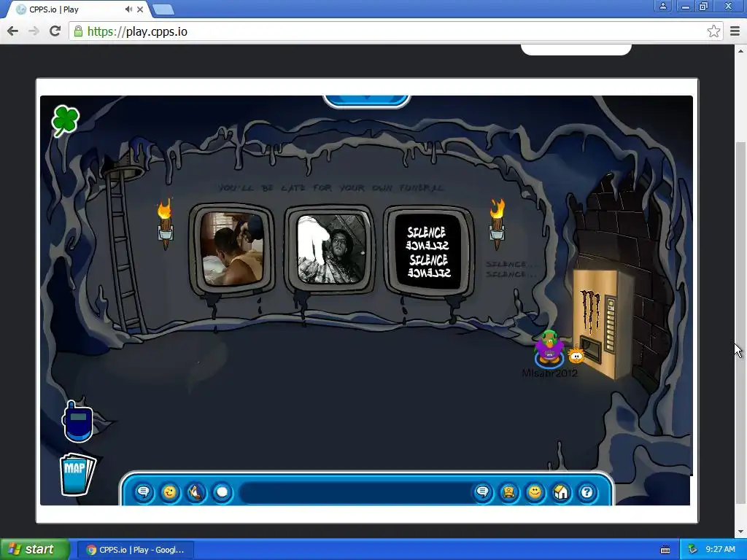Click the Monster vending machine
Viewport: 747px width, 560px height.
point(603,324)
